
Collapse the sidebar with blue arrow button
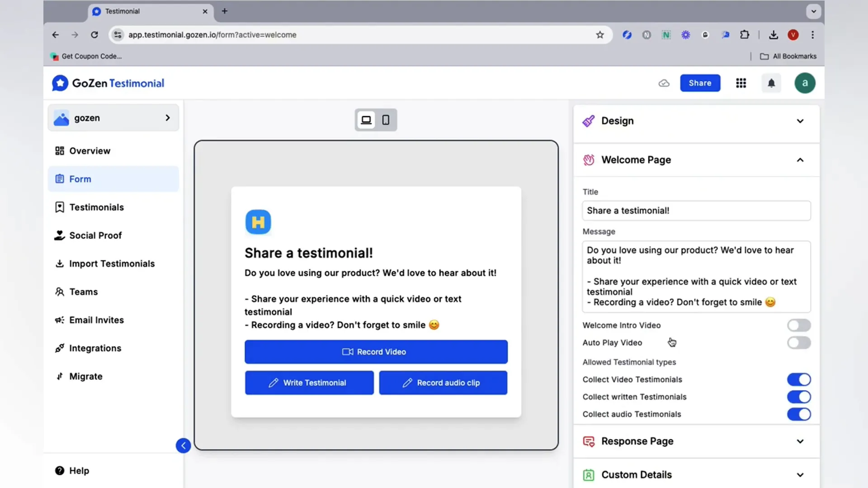(x=183, y=446)
